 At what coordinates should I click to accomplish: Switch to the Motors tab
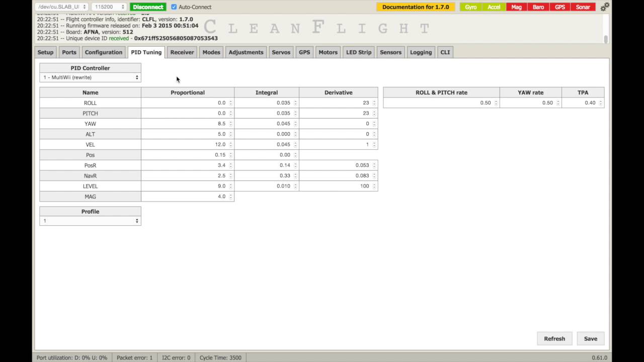point(328,52)
